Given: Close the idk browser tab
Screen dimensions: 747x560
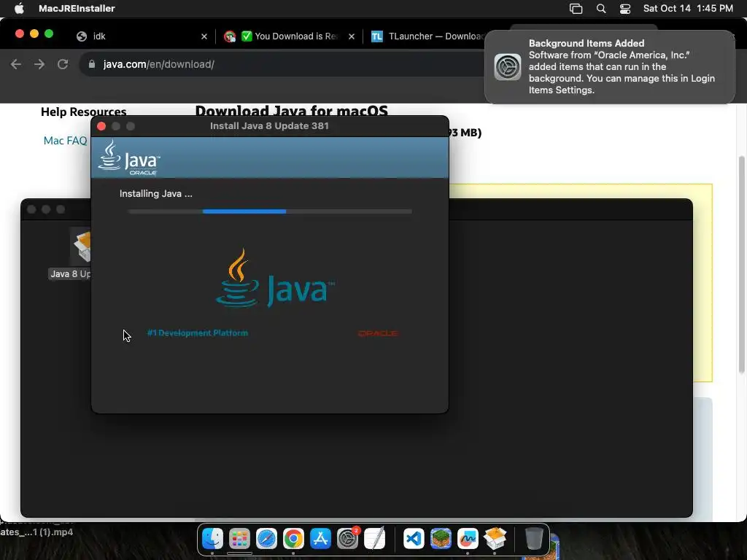Looking at the screenshot, I should pyautogui.click(x=204, y=36).
